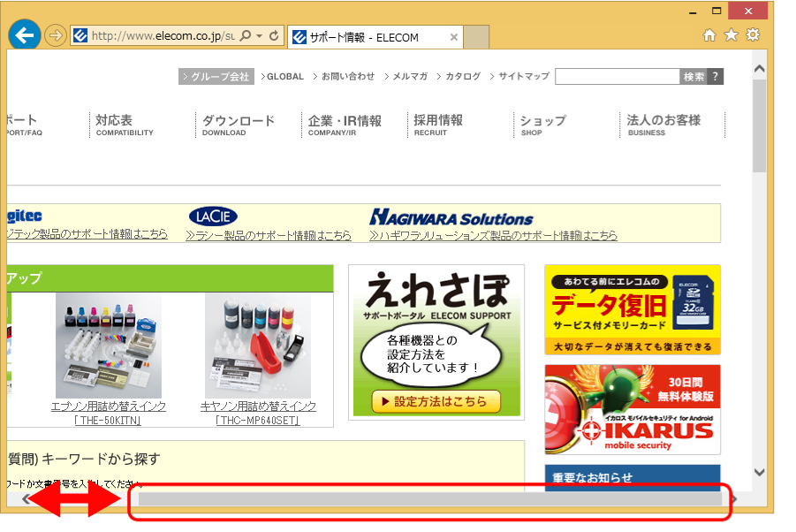Click the vertical scrollbar up arrow
Image resolution: width=796 pixels, height=532 pixels.
coord(760,68)
